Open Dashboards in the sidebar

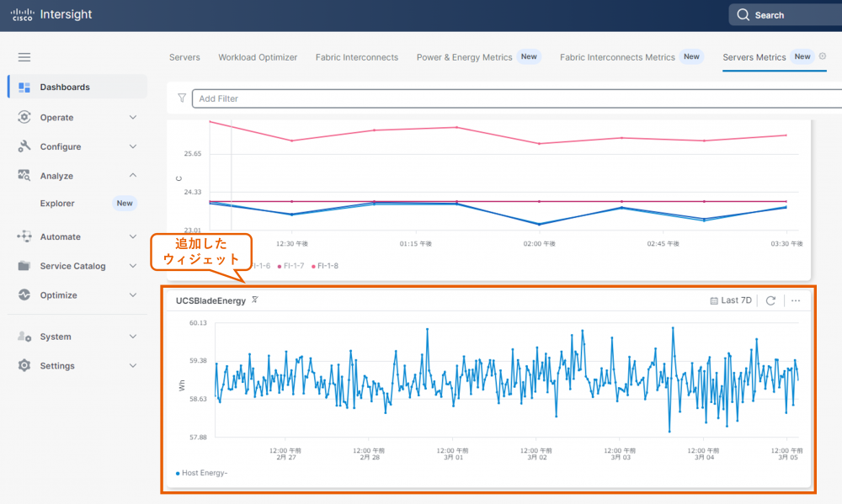click(x=77, y=87)
